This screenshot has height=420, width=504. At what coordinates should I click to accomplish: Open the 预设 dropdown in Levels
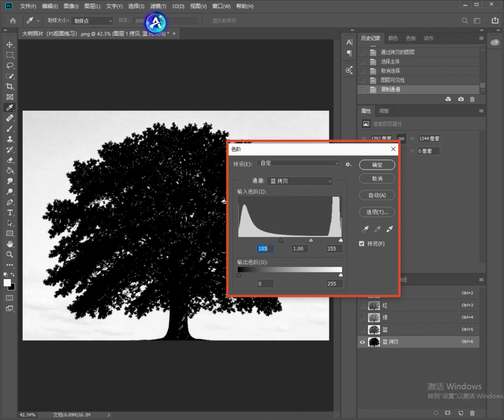298,163
